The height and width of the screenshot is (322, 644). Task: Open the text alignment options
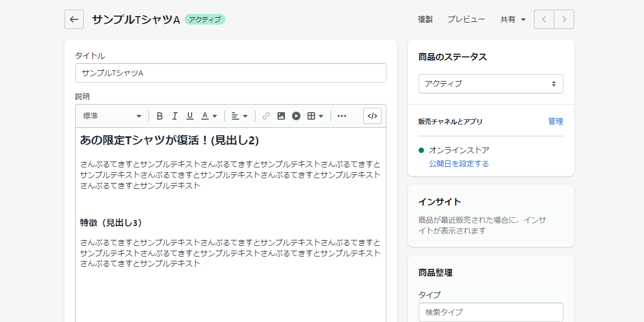coord(239,116)
